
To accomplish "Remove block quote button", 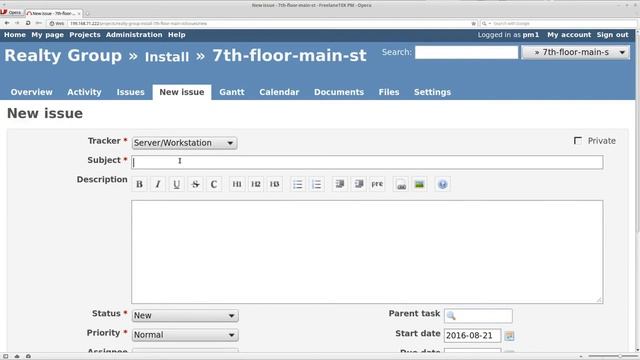I will (x=358, y=184).
